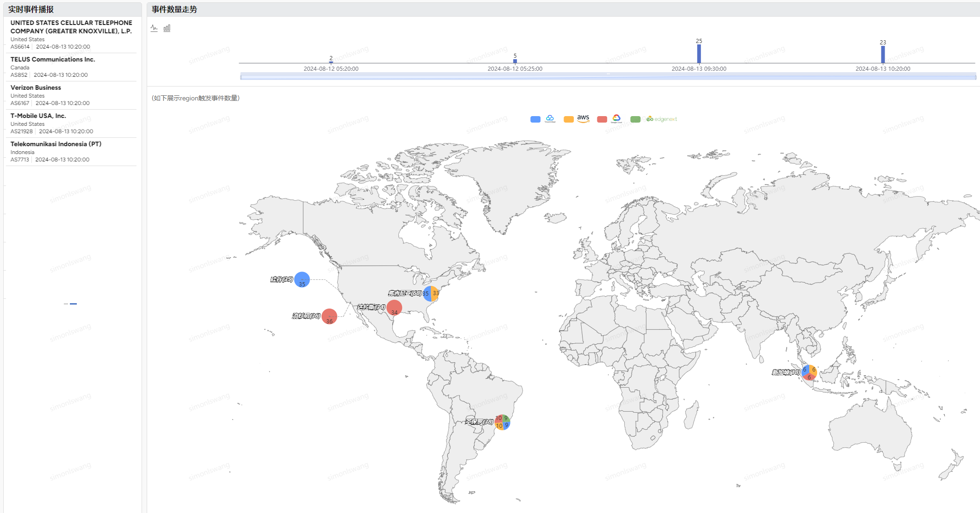
Task: Toggle the orange AWS legend swatch
Action: (569, 119)
